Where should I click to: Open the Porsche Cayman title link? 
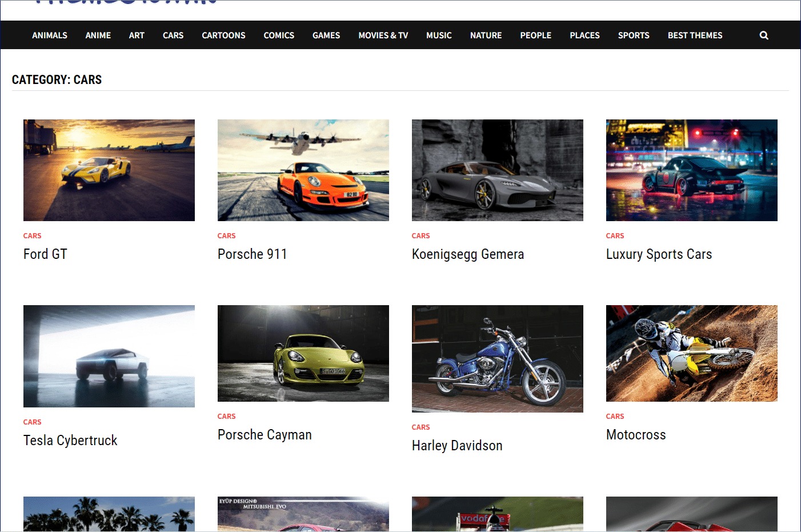(265, 435)
